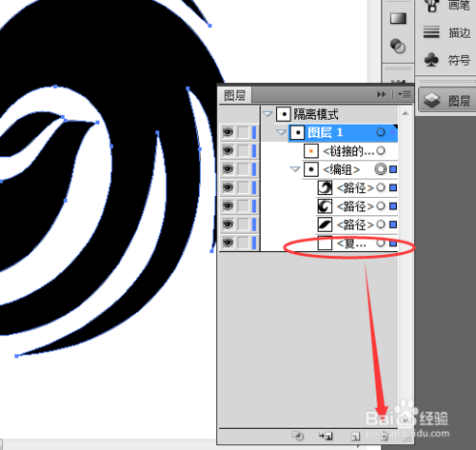This screenshot has width=476, height=450.
Task: Click Create New Layer icon in Layers panel
Action: 355,437
